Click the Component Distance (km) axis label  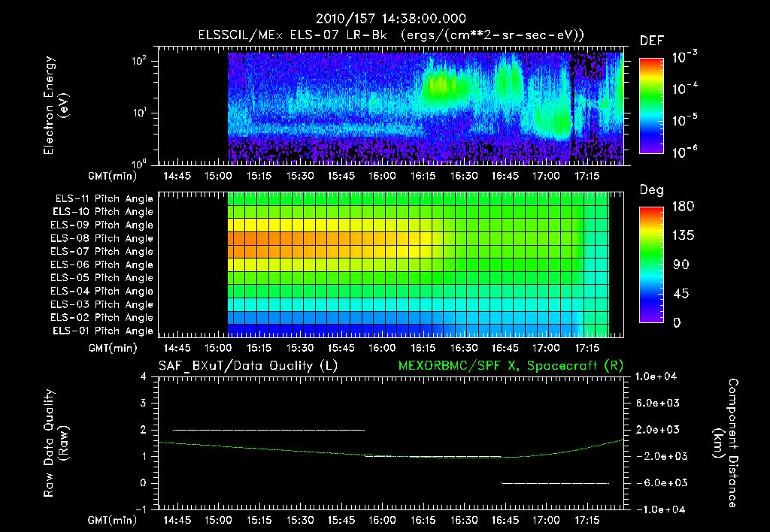726,443
